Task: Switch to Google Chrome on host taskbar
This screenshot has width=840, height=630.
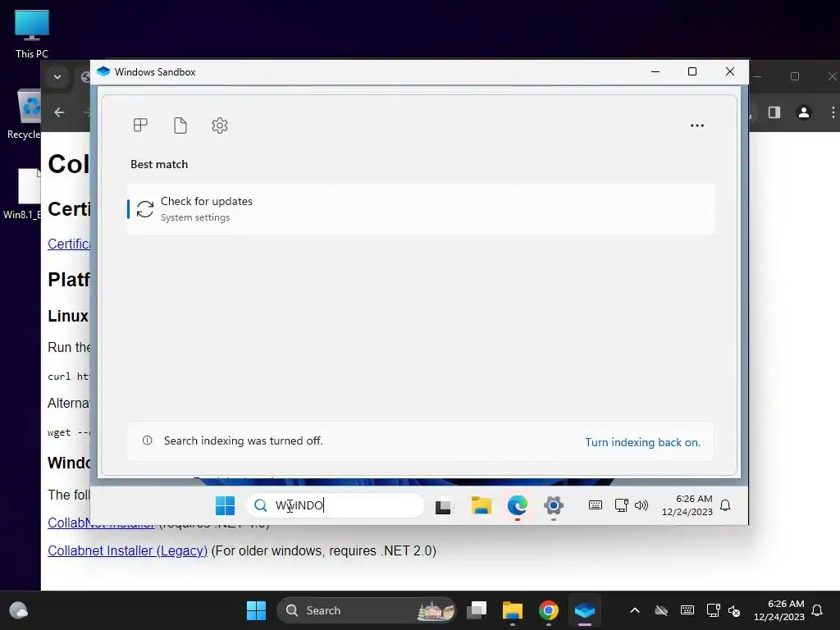Action: tap(549, 610)
